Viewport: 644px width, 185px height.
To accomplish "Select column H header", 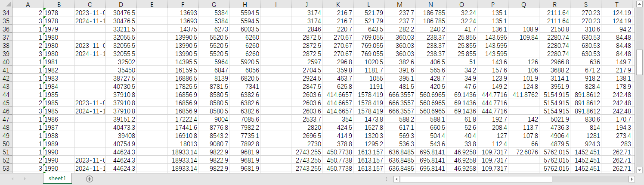I will click(245, 4).
